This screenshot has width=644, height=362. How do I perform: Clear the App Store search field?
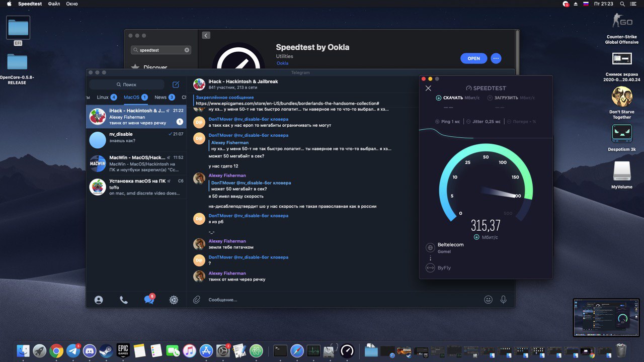point(187,50)
